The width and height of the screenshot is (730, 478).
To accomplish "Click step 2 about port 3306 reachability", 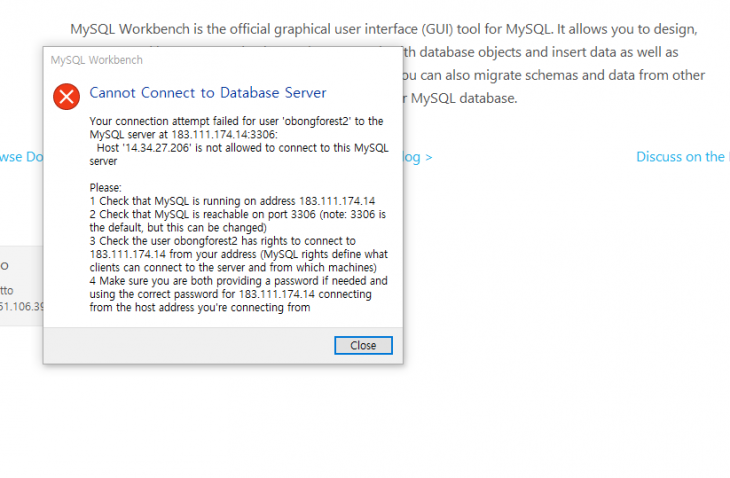I will 237,221.
